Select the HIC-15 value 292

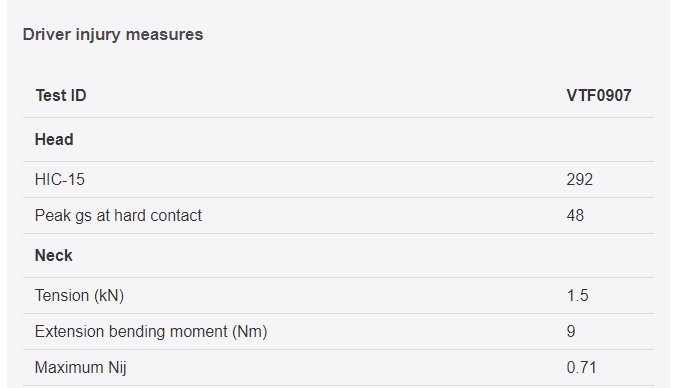tap(579, 179)
